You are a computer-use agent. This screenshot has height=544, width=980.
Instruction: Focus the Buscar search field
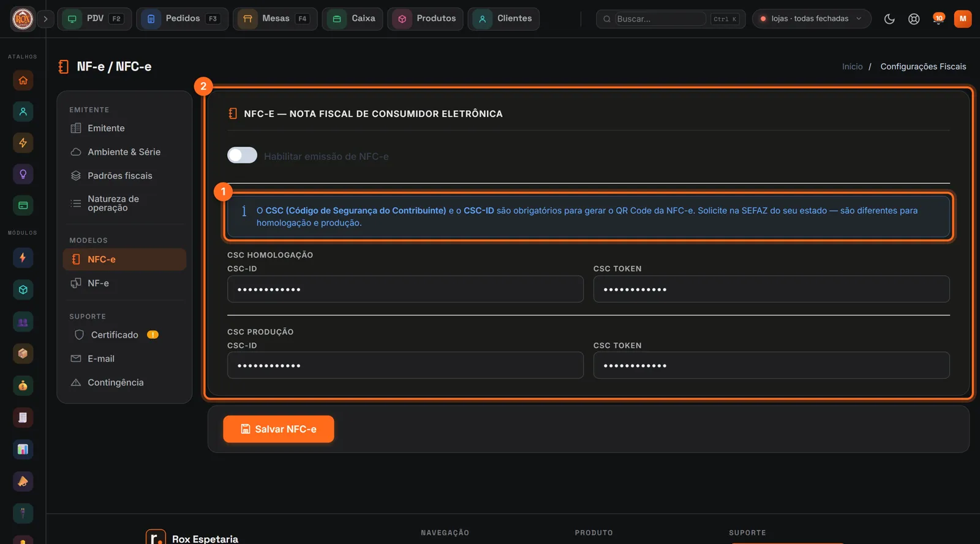[660, 19]
